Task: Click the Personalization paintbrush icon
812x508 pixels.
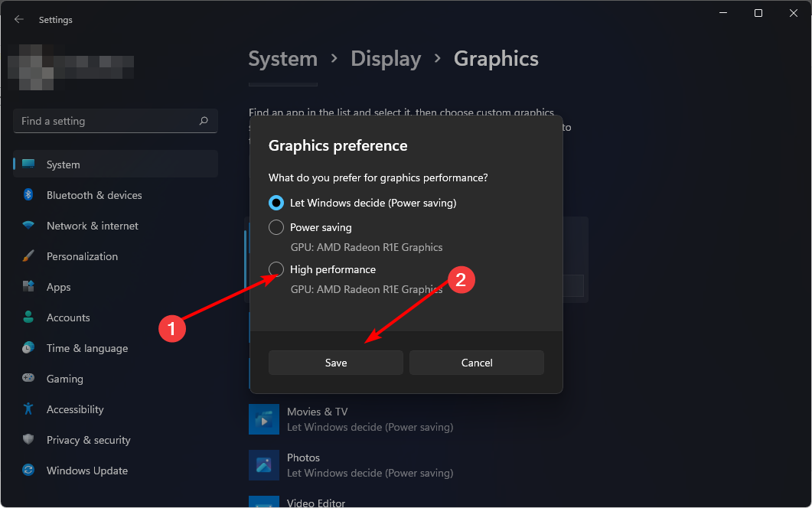Action: point(28,256)
